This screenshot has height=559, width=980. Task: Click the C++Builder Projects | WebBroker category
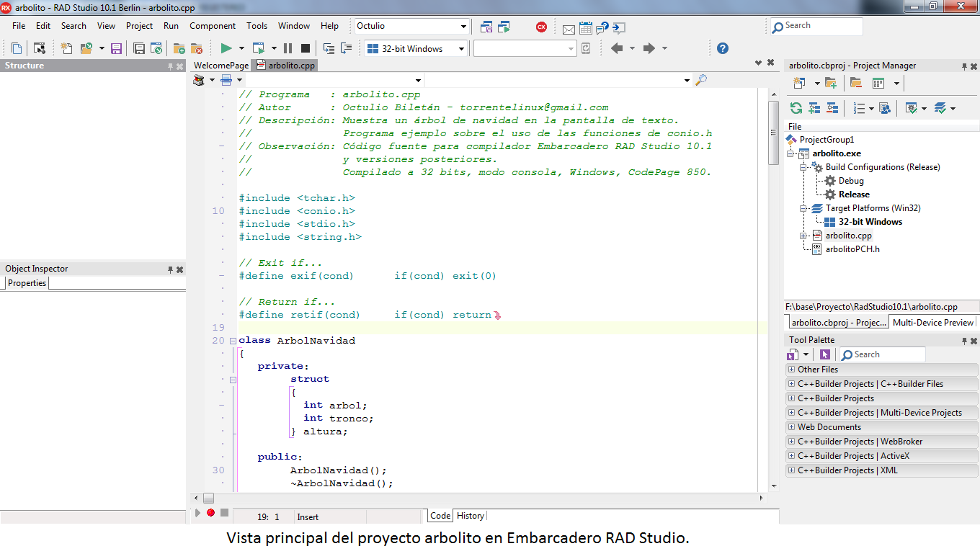[x=881, y=442]
